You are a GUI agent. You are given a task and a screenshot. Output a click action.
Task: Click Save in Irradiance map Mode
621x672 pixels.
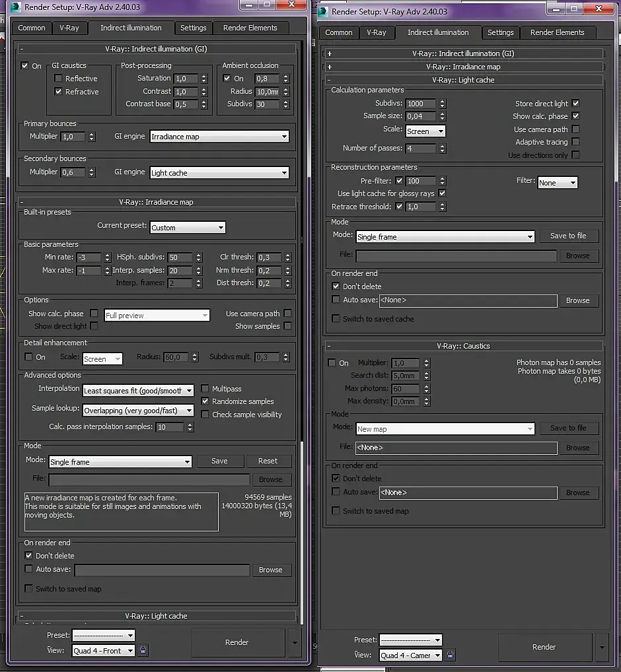[219, 461]
